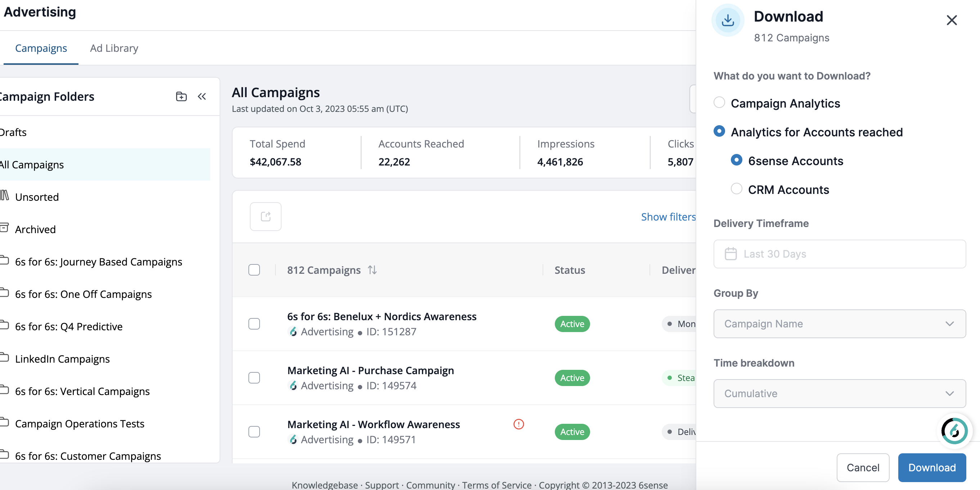
Task: Click the Cancel button
Action: pyautogui.click(x=863, y=468)
